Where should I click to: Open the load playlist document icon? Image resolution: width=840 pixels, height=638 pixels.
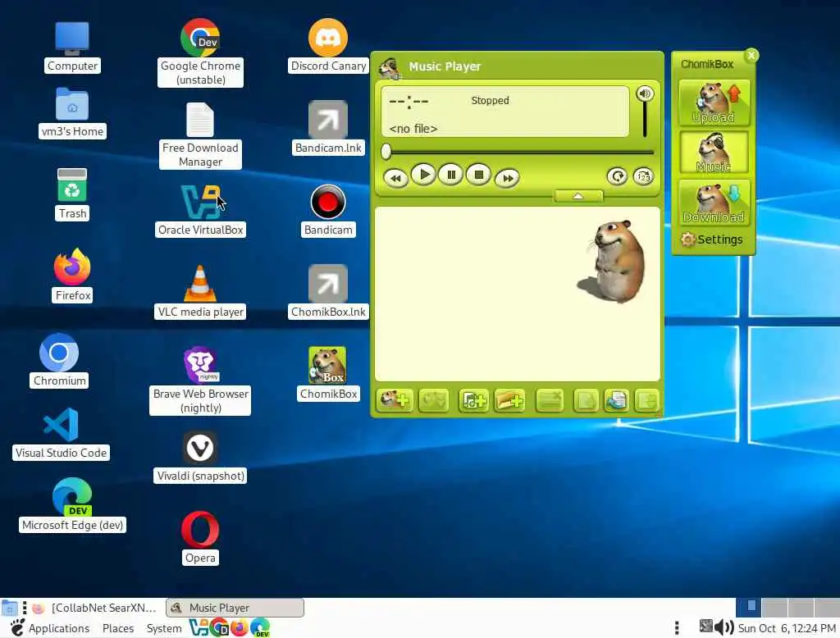coord(616,400)
